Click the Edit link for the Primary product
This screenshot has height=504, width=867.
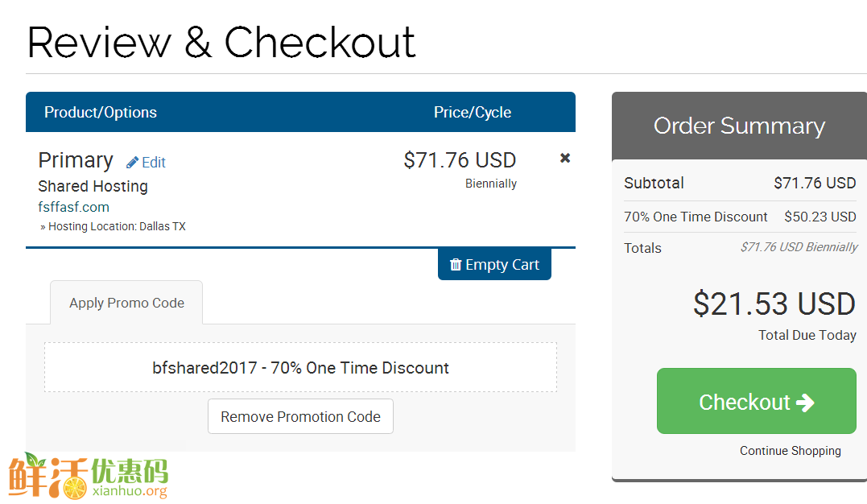tap(146, 162)
